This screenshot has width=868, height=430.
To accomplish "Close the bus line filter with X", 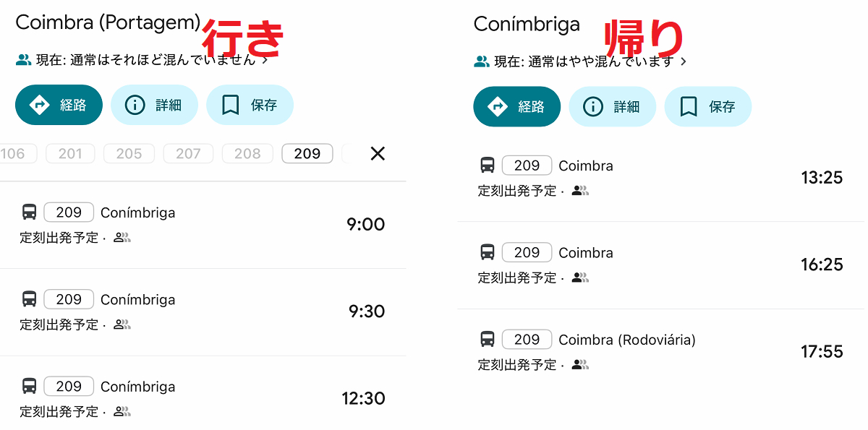I will [377, 153].
